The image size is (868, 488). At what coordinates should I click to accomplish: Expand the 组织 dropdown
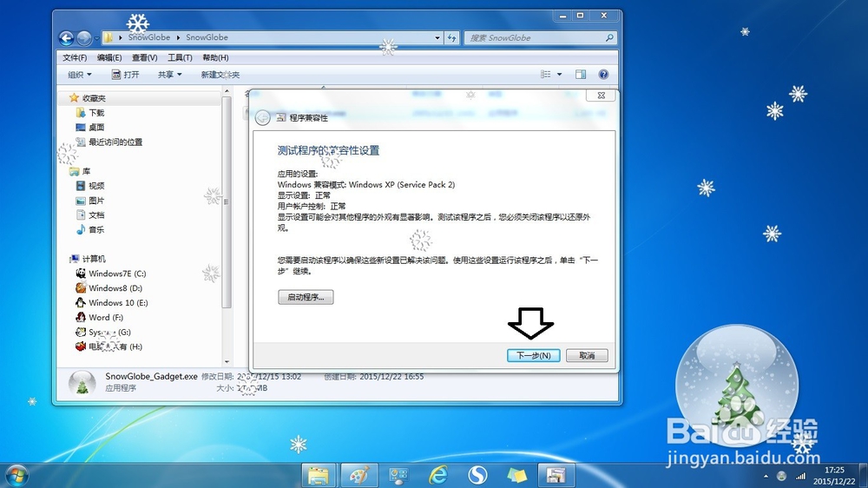pos(80,74)
